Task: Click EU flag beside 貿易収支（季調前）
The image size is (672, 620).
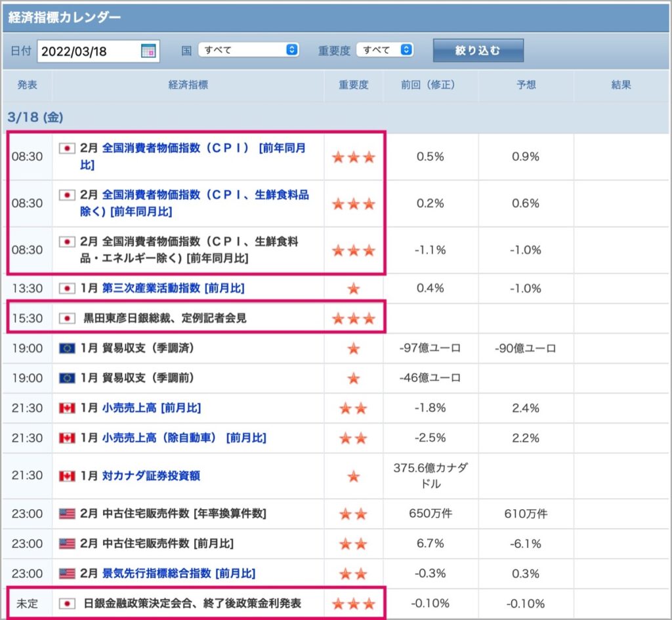Action: [67, 379]
